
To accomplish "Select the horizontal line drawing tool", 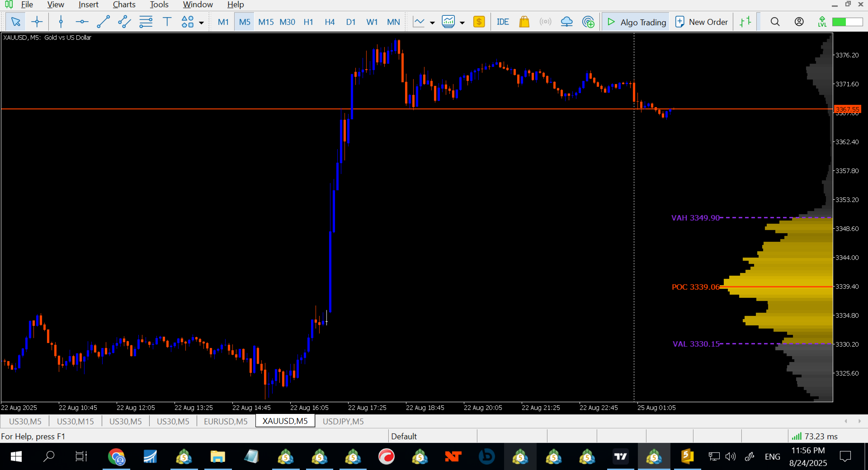I will click(82, 22).
